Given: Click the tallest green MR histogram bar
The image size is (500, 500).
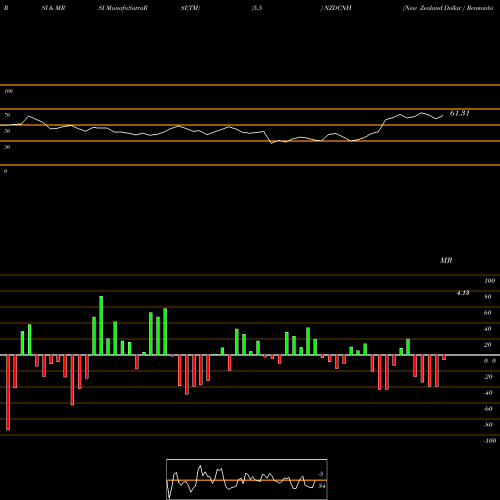Looking at the screenshot, I should [x=101, y=325].
